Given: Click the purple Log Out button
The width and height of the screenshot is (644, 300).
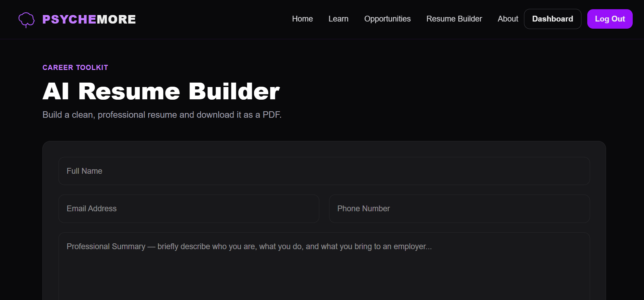Looking at the screenshot, I should (610, 19).
